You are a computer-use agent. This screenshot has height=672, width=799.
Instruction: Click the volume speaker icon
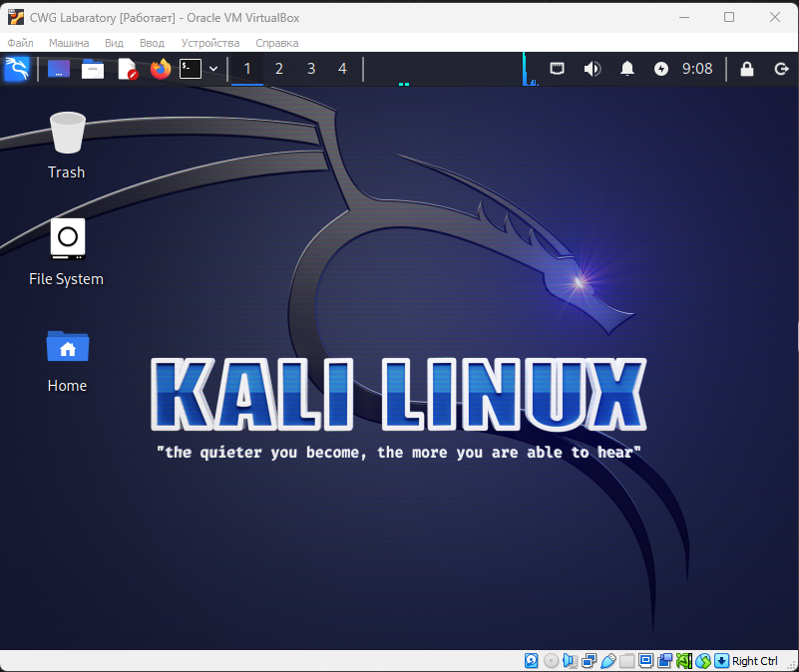[x=593, y=69]
